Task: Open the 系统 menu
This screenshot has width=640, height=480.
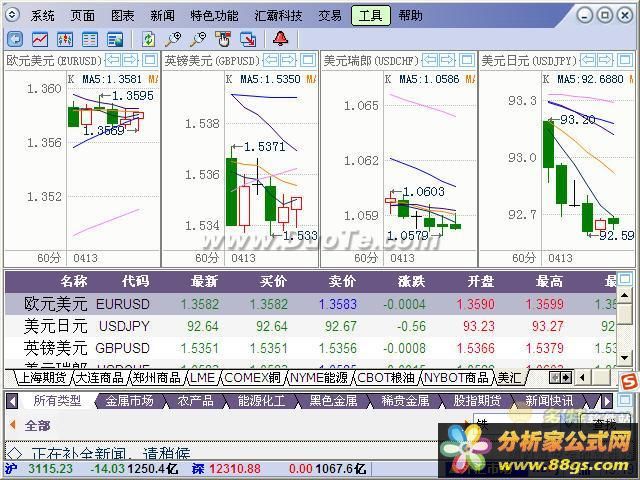Action: (x=42, y=16)
